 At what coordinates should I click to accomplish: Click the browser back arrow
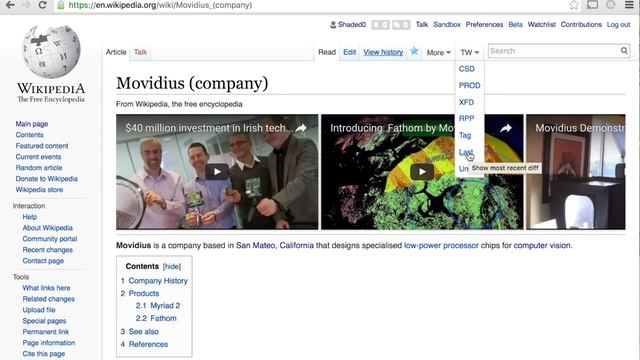[10, 5]
